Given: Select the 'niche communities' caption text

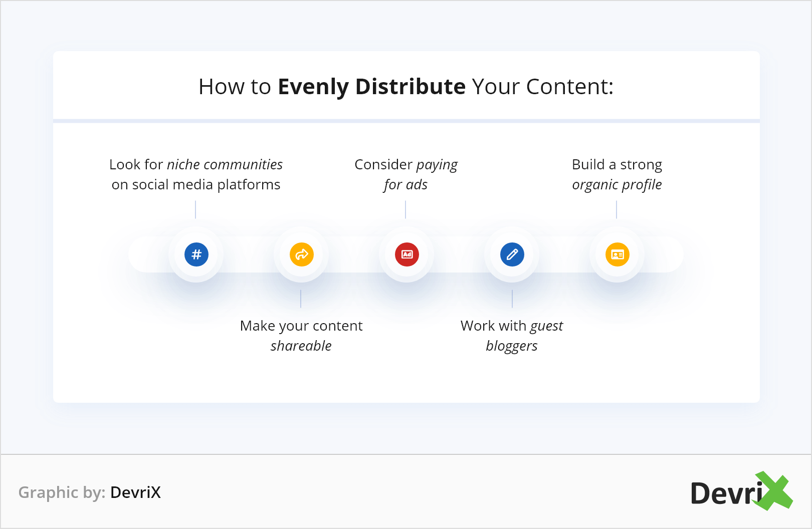Looking at the screenshot, I should (x=225, y=164).
